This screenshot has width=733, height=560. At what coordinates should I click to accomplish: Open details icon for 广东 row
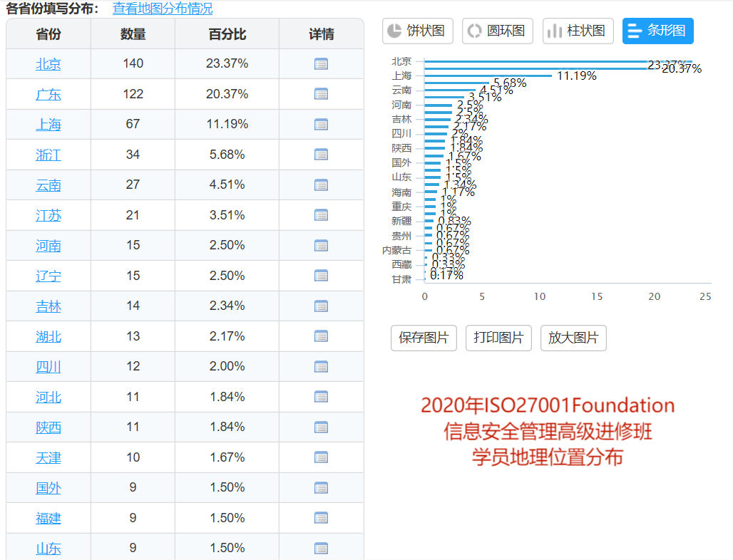tap(321, 94)
